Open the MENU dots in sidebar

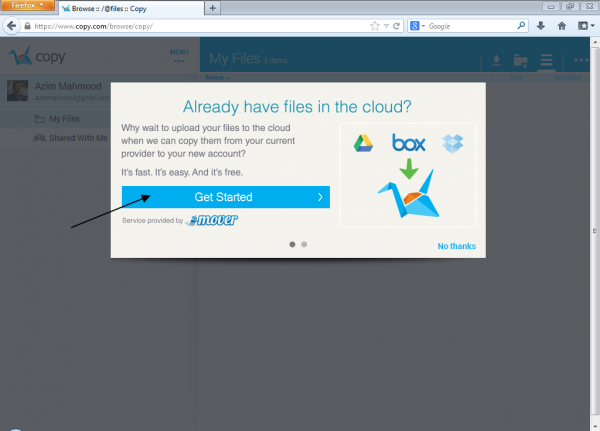pyautogui.click(x=179, y=56)
